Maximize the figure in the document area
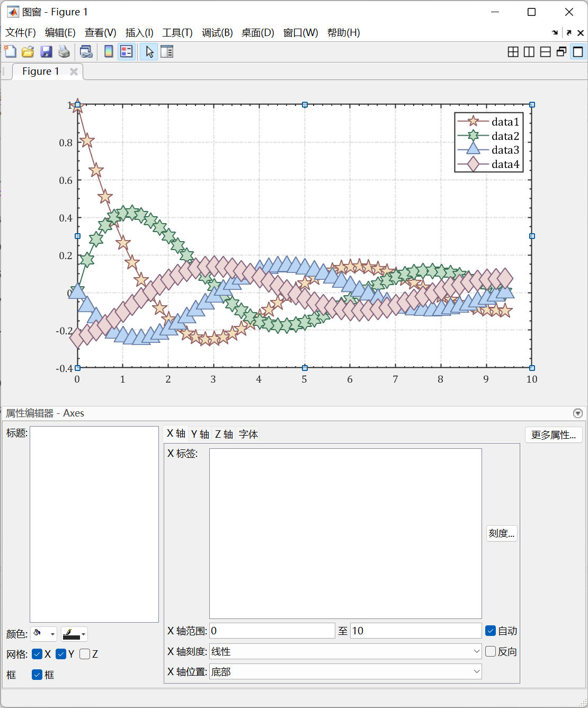This screenshot has height=708, width=588. 578,51
